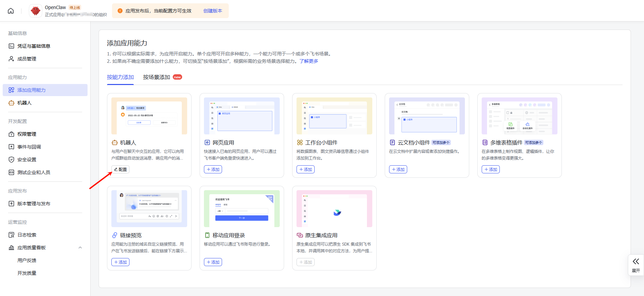Viewport: 644px width, 296px height.
Task: Click the 多维表格插件 card preview image
Action: tap(520, 116)
